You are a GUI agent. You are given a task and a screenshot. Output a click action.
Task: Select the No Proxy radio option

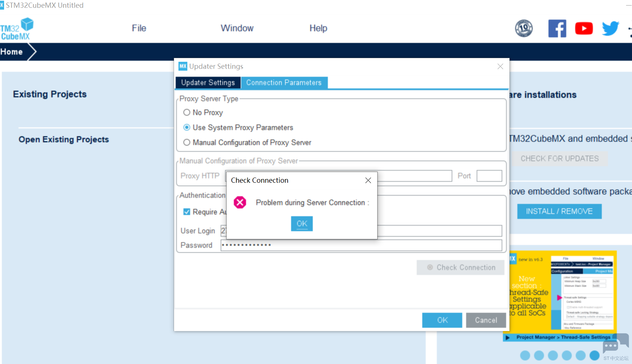203,112
